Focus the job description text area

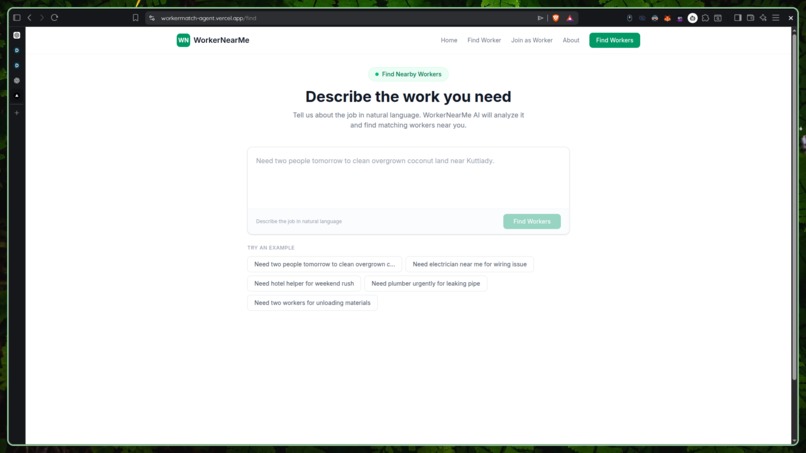click(408, 178)
